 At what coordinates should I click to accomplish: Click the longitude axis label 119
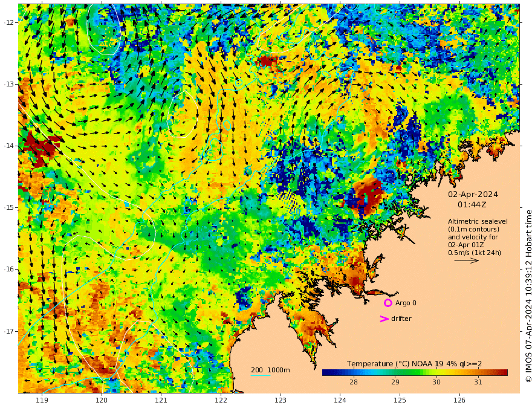pyautogui.click(x=42, y=401)
